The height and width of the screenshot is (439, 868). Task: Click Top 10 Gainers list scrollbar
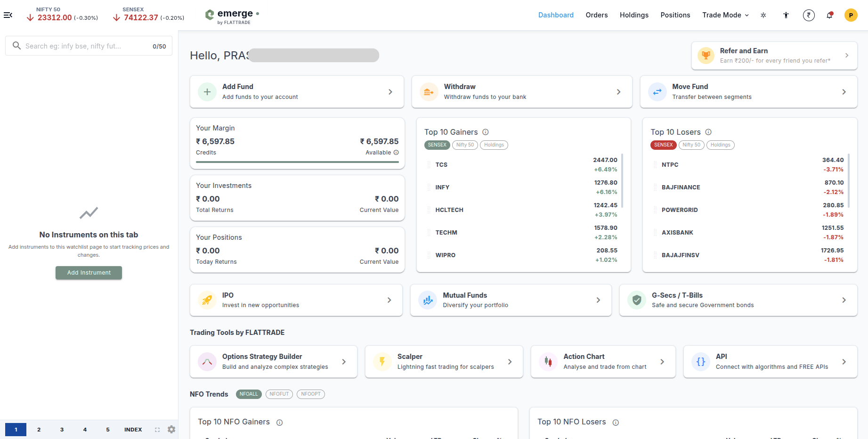tap(622, 180)
